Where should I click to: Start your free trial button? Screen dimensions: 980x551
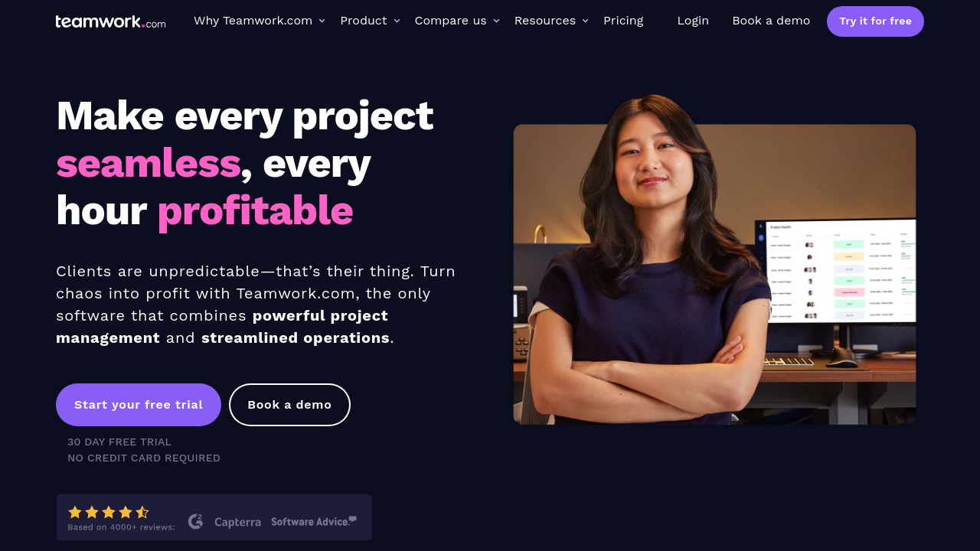pyautogui.click(x=139, y=405)
